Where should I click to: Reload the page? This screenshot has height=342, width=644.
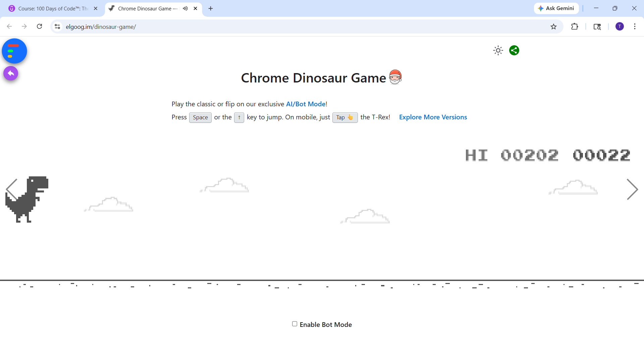[39, 26]
